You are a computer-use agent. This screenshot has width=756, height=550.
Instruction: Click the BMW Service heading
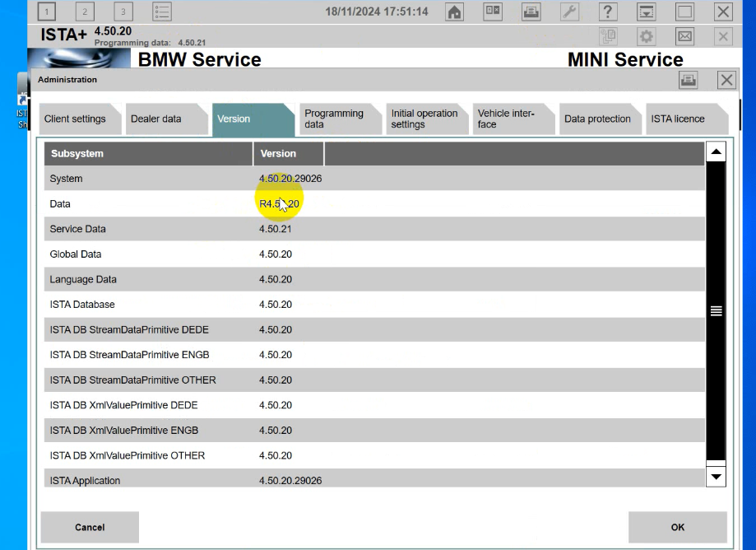coord(200,59)
